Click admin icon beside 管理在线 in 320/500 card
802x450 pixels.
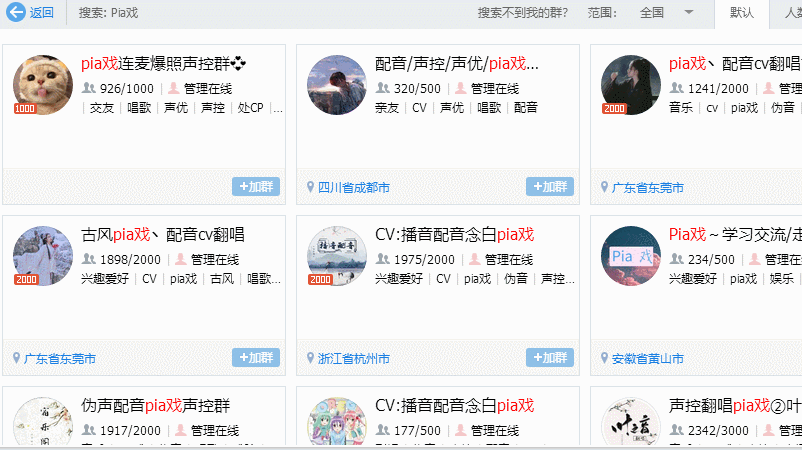point(460,88)
